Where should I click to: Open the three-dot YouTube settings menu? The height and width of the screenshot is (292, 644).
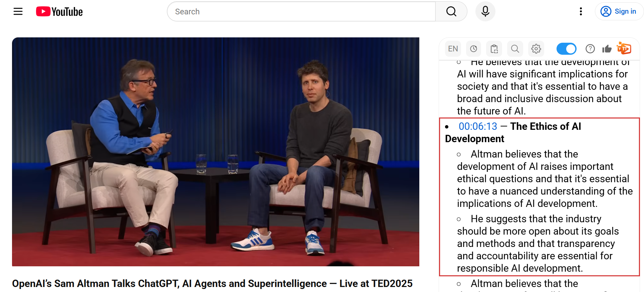(x=581, y=12)
